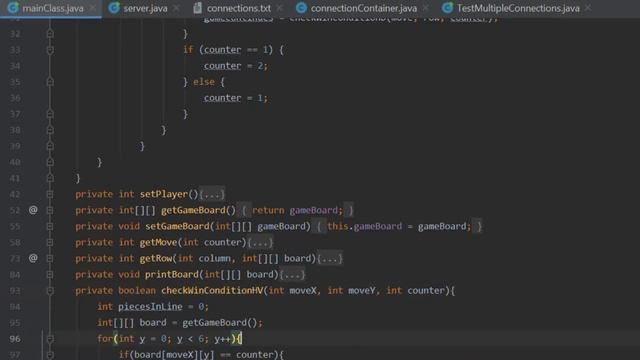The image size is (640, 360).
Task: Close the connectionContainer.java tab
Action: [426, 8]
